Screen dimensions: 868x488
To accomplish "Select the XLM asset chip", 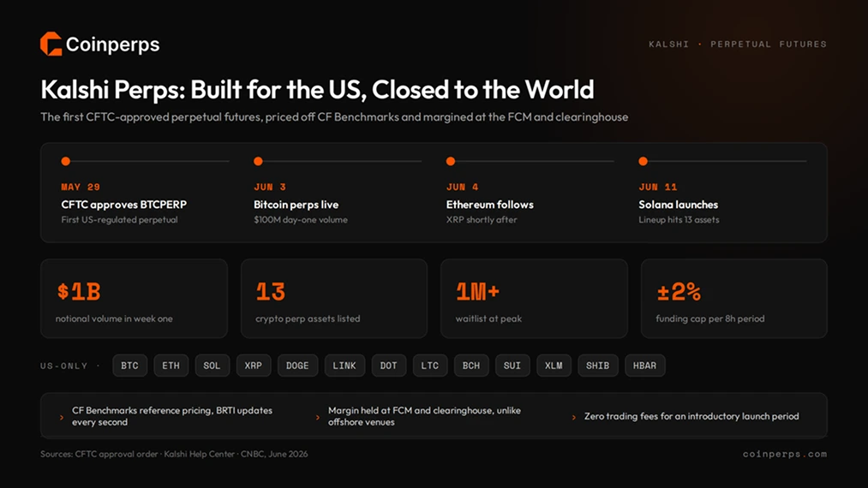I will (554, 366).
